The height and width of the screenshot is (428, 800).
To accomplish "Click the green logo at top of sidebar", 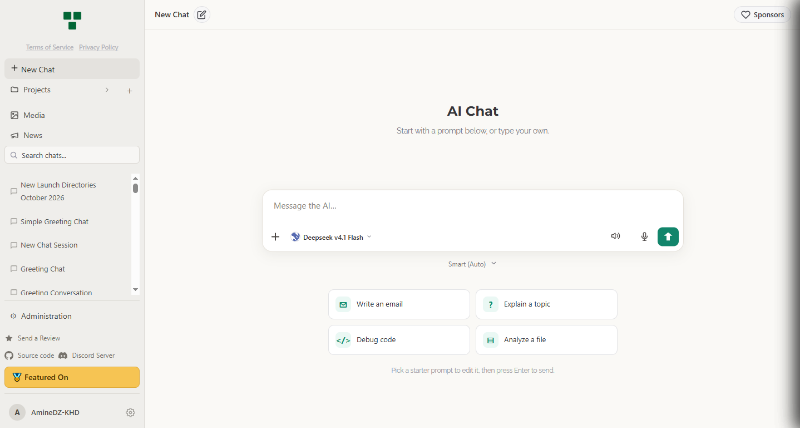I will [72, 21].
